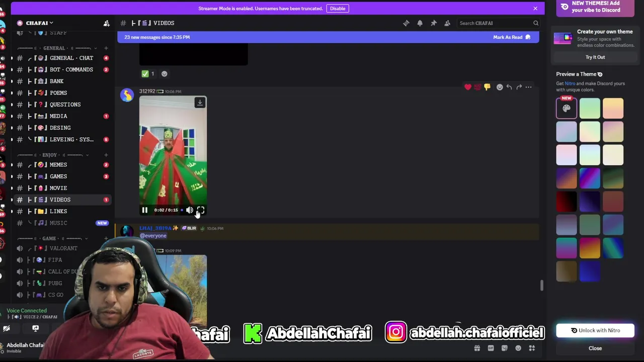Click Unlock with Nitro button
Viewport: 644px width, 362px height.
[x=595, y=330]
